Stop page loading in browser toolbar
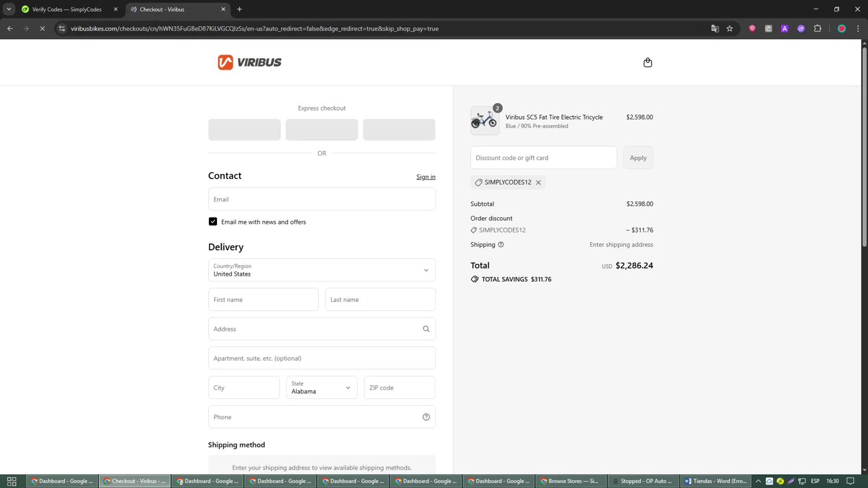 point(42,28)
